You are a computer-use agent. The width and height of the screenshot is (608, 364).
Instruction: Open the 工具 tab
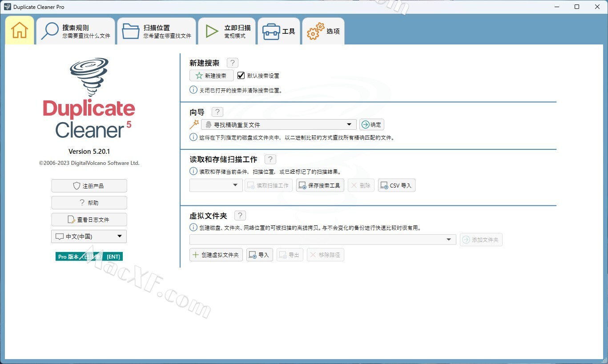[278, 31]
